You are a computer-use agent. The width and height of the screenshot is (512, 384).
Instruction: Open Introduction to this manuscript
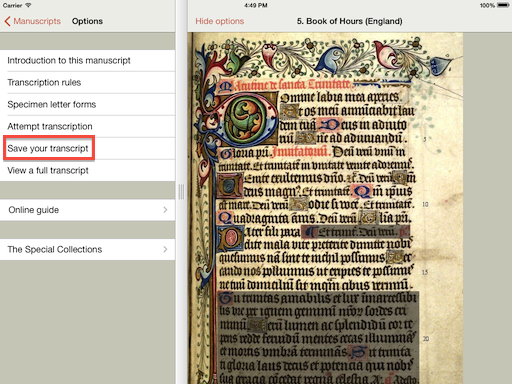(x=87, y=60)
